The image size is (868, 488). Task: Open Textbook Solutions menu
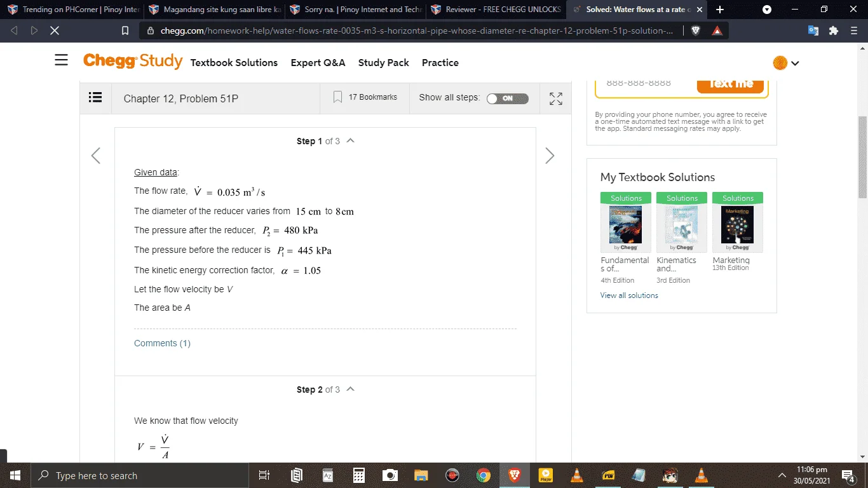[234, 62]
